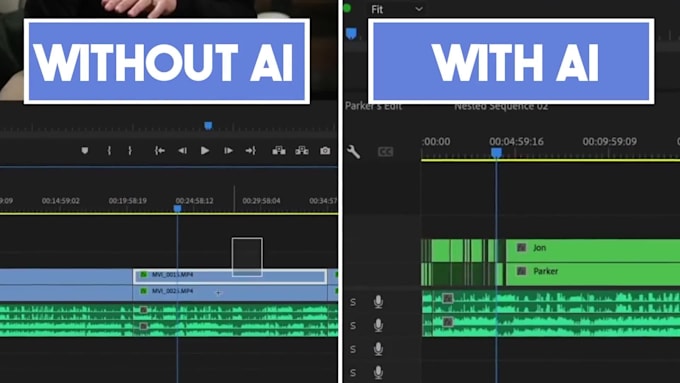Open timeline display settings wrench
Screen dimensions: 680x383
coord(353,151)
